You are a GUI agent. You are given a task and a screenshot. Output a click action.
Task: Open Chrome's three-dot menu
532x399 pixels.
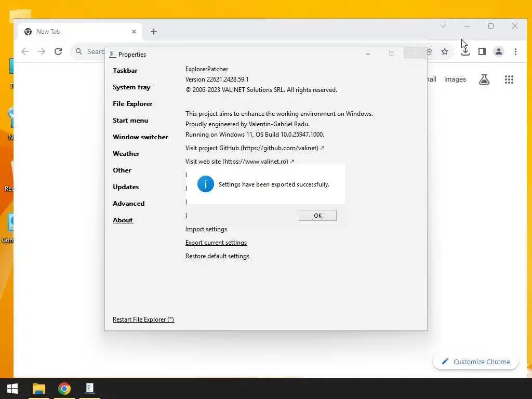point(516,51)
